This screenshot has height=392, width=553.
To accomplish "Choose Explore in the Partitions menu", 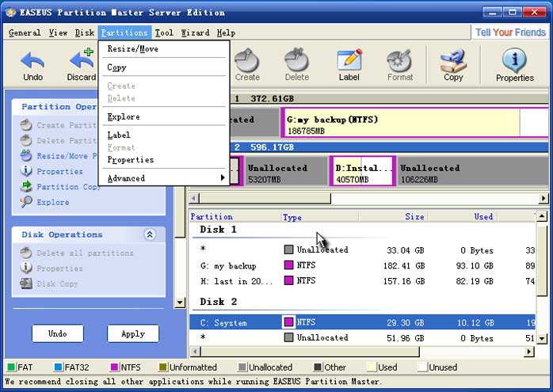I will [164, 116].
